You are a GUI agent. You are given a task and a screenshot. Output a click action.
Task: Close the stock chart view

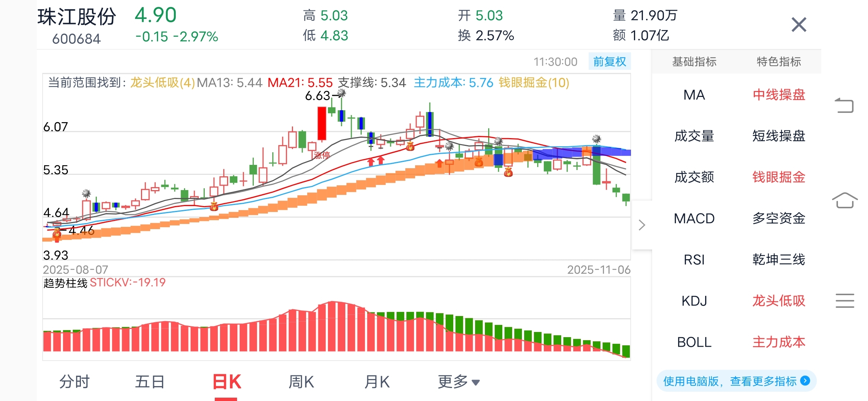pyautogui.click(x=799, y=25)
